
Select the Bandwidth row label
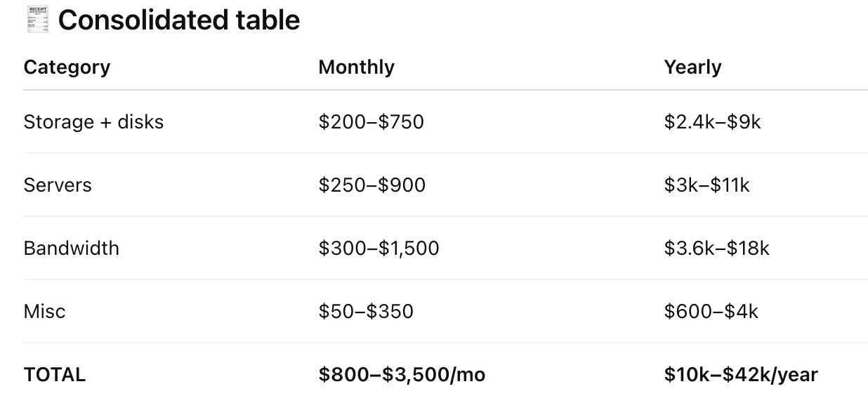click(x=71, y=249)
